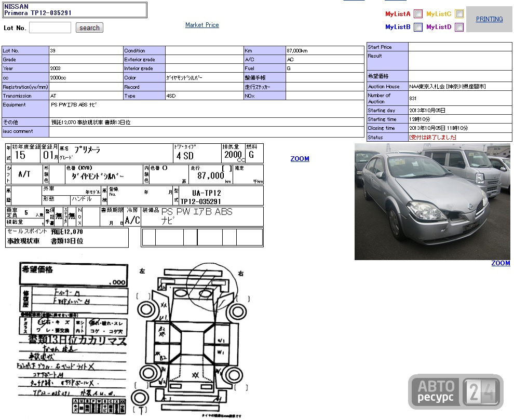
Task: Select the Year value 2003
Action: pyautogui.click(x=55, y=68)
